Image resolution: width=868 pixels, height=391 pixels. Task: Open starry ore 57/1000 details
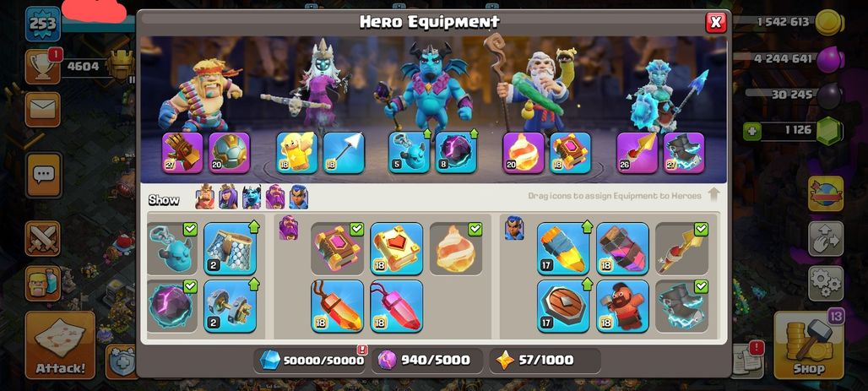tap(545, 360)
